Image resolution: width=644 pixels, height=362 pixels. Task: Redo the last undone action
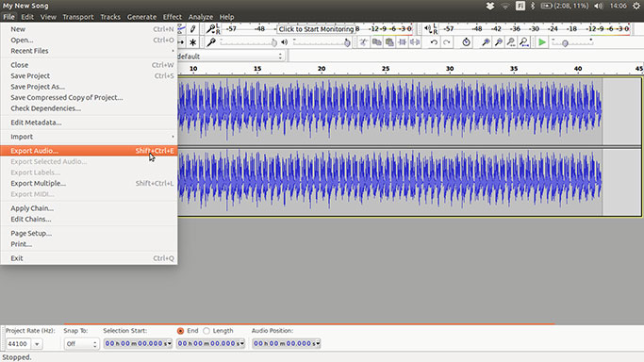click(x=447, y=42)
